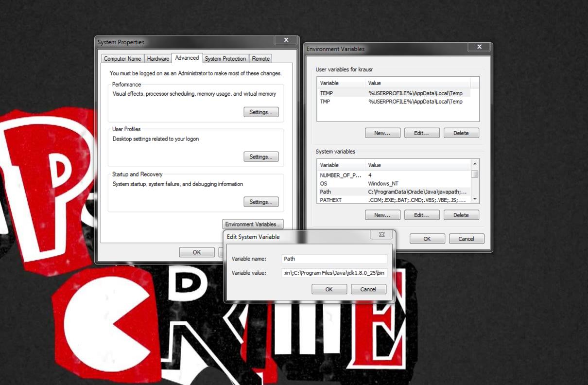Open Performance Settings button
The height and width of the screenshot is (385, 588).
pos(261,112)
